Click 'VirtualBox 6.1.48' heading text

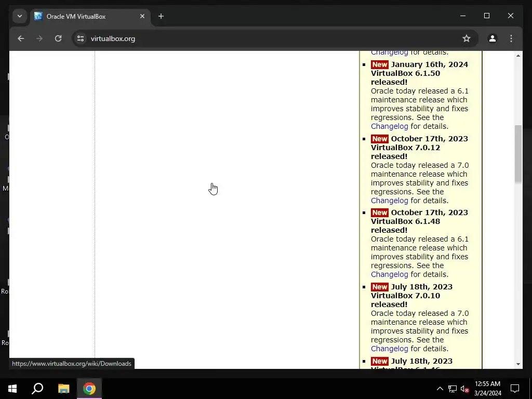click(405, 221)
